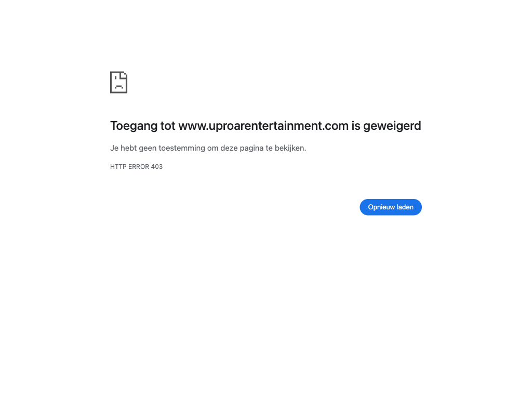Click the HTTP ERROR 403 code text

coord(137,167)
